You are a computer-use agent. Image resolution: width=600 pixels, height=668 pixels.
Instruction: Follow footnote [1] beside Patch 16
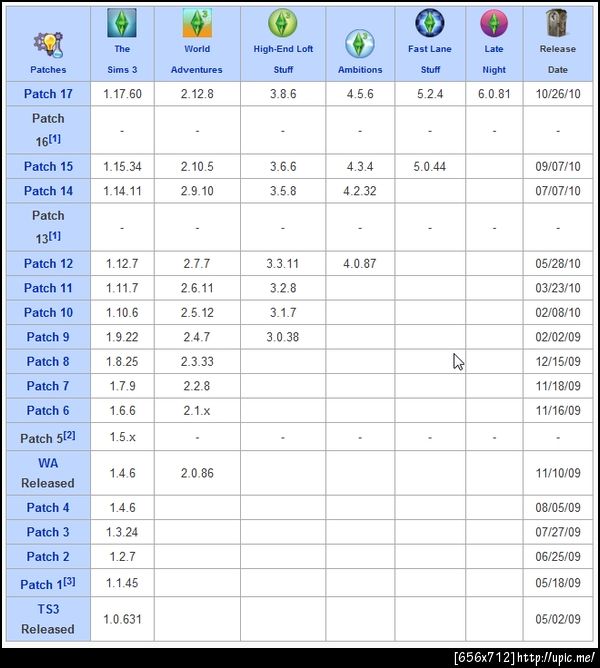55,138
